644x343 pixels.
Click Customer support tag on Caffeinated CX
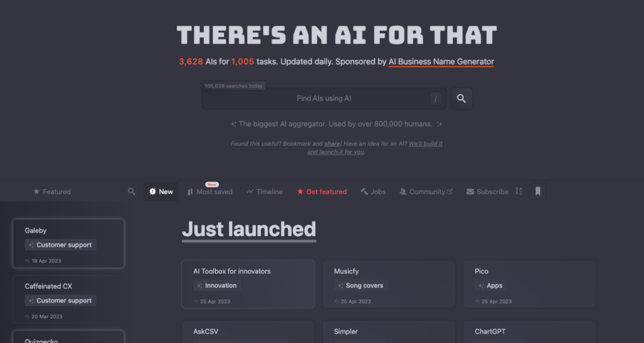tap(60, 300)
